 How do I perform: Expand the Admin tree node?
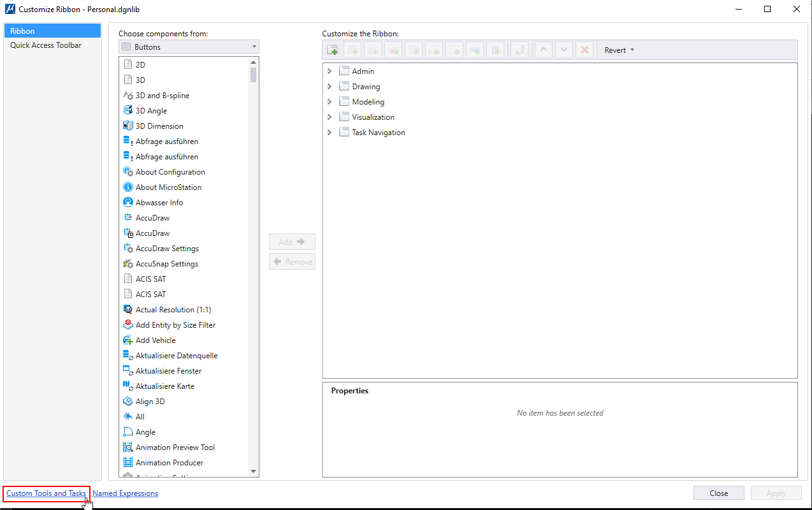tap(330, 71)
